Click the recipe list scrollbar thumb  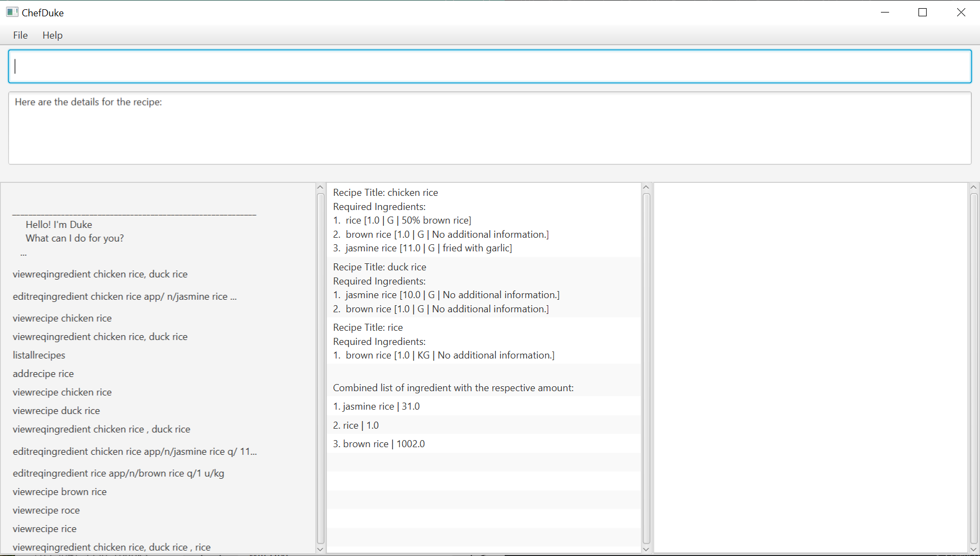point(646,368)
